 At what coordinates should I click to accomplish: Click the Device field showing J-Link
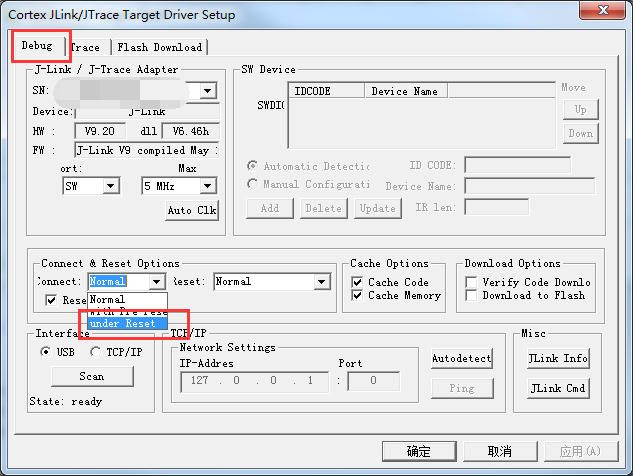(x=147, y=112)
